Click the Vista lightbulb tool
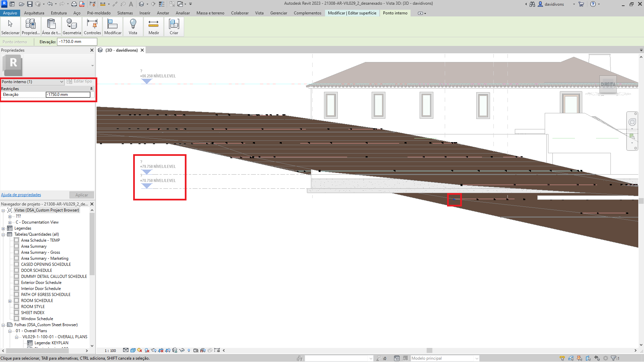 pos(133,26)
